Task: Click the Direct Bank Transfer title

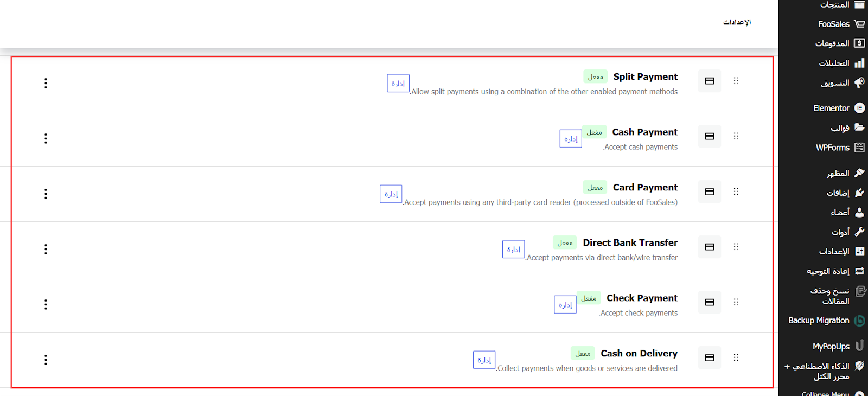Action: pyautogui.click(x=630, y=242)
